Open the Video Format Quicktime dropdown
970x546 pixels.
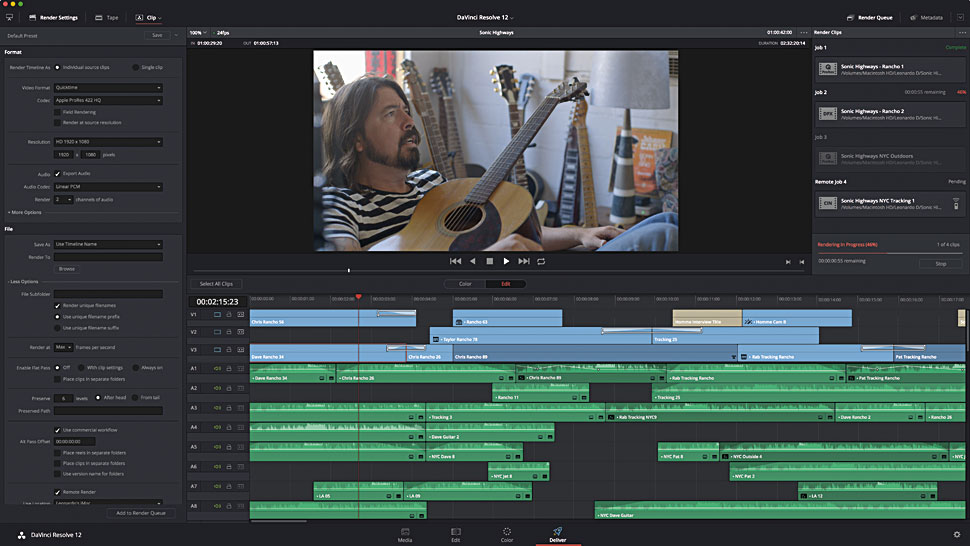tap(108, 88)
